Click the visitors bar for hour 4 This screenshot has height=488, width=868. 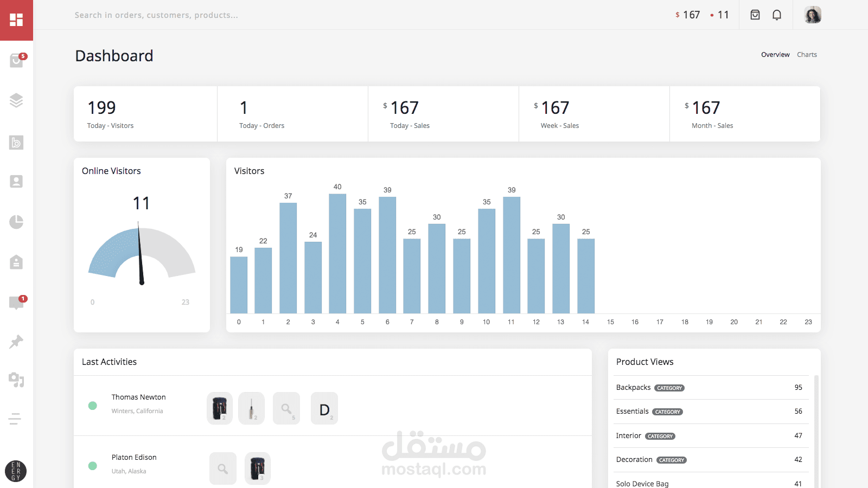[337, 253]
